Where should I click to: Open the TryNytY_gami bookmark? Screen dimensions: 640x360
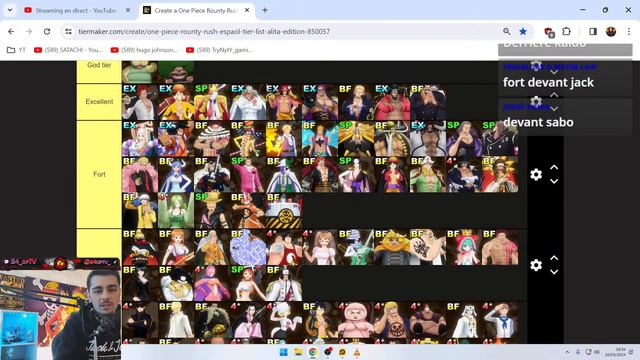[219, 50]
